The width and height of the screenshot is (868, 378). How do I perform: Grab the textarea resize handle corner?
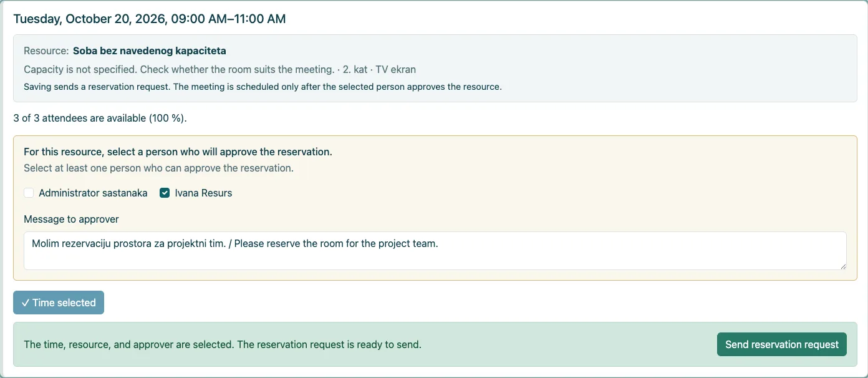(x=842, y=266)
